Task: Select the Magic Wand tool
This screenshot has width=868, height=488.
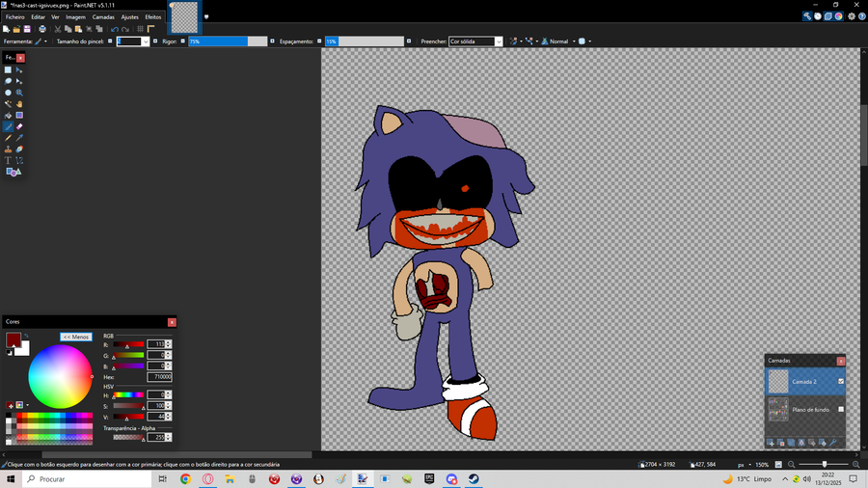Action: [x=8, y=104]
